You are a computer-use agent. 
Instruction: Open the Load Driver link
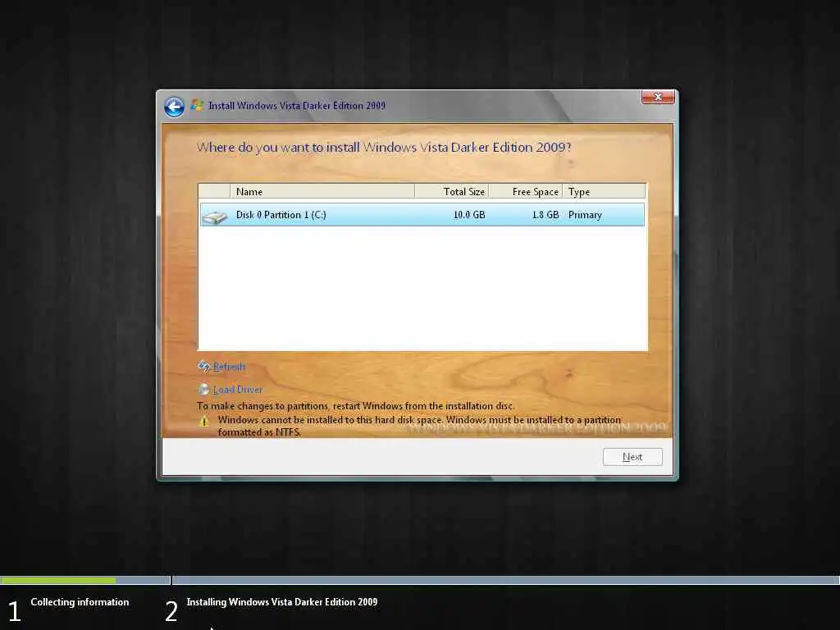point(237,390)
